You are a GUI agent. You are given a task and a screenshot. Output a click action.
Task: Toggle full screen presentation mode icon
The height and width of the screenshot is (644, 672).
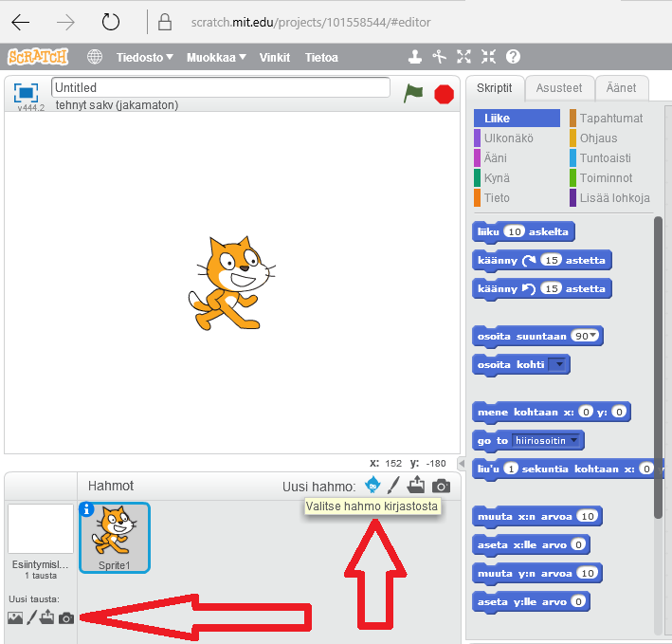[26, 92]
